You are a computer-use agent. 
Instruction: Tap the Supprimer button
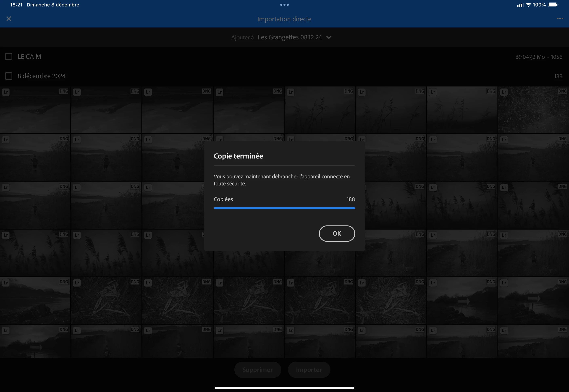click(x=257, y=370)
